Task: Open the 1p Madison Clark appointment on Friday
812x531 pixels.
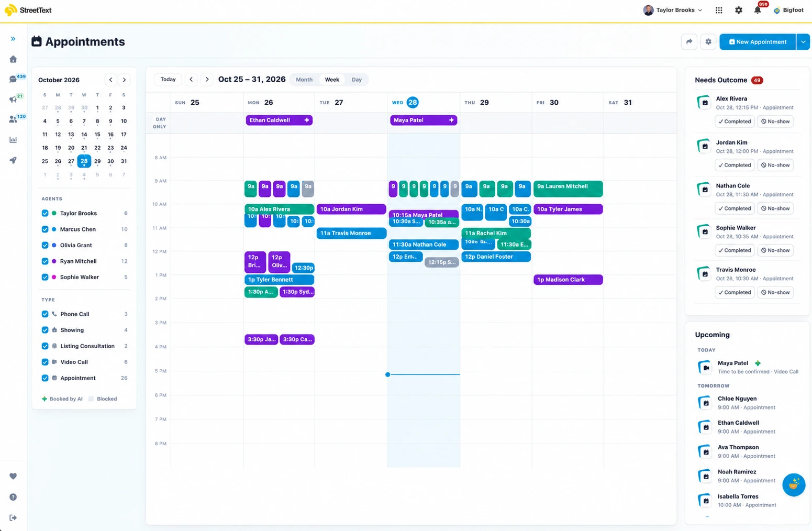Action: (x=568, y=280)
